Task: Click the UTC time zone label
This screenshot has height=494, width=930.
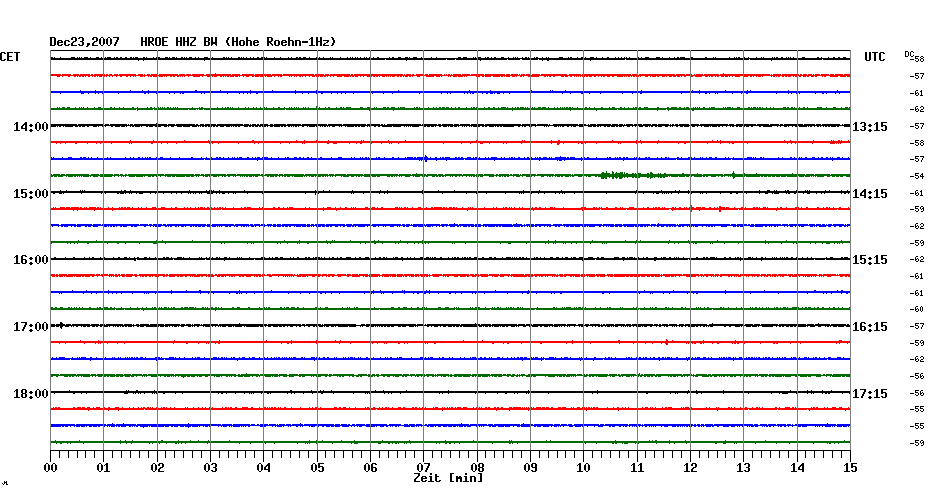Action: pos(875,57)
